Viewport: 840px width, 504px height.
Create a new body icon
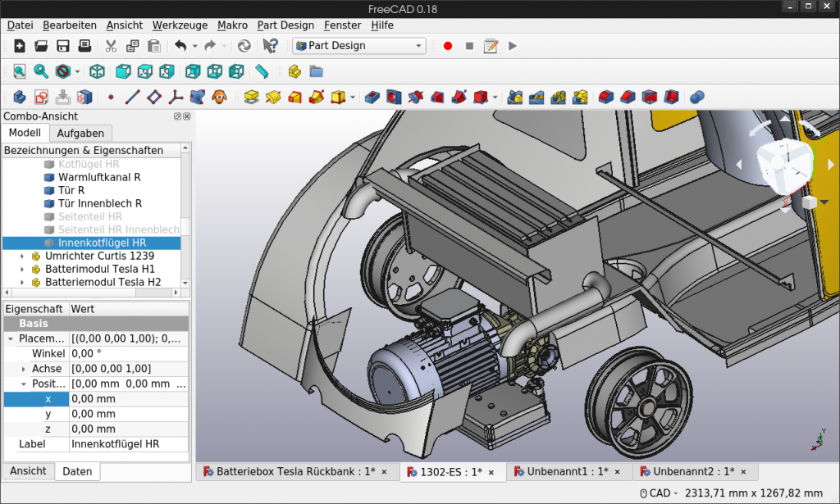pos(20,97)
